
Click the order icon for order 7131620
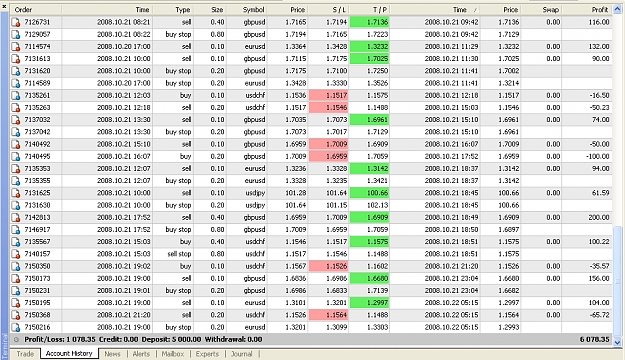click(16, 71)
